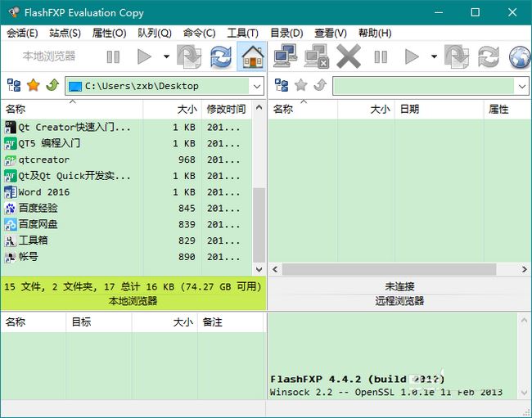Click the local pane pause button
Viewport: 532px width, 418px height.
tap(113, 57)
